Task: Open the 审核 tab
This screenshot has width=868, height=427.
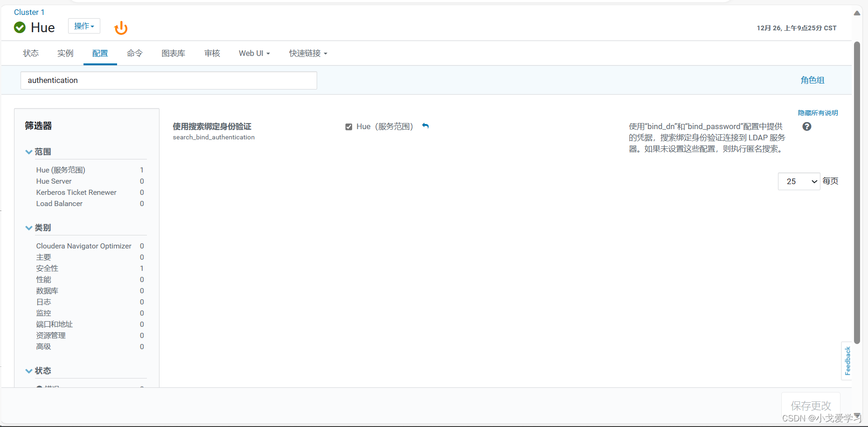Action: pyautogui.click(x=212, y=53)
